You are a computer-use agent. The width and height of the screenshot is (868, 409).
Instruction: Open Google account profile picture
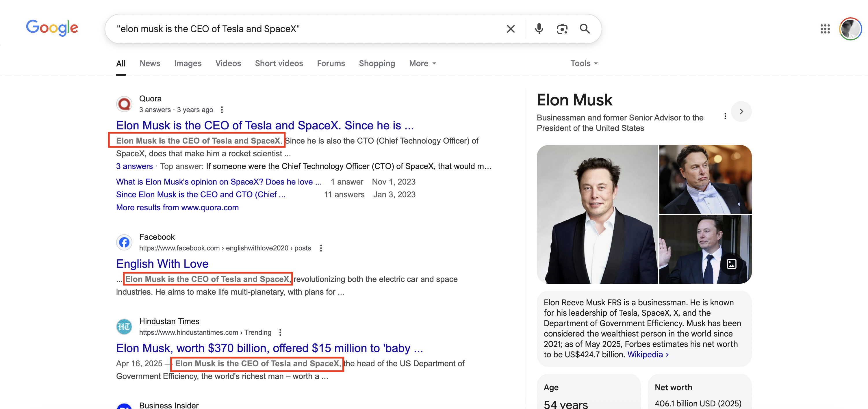tap(850, 29)
